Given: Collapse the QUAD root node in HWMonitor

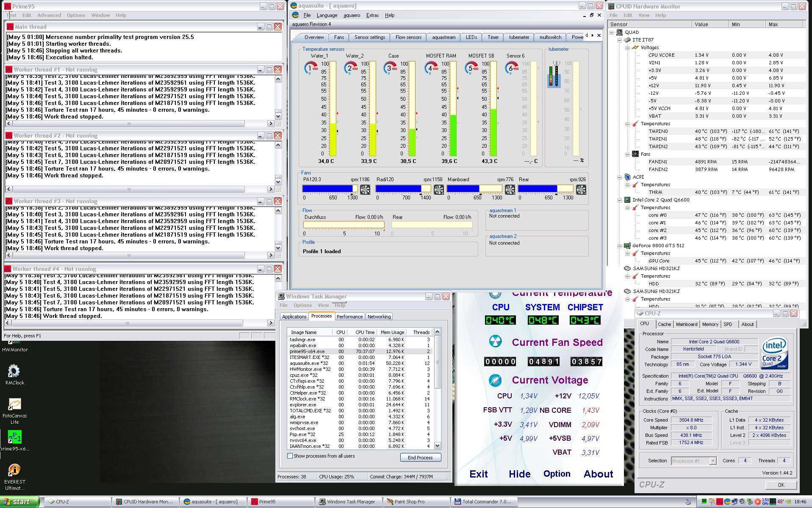Looking at the screenshot, I should (x=612, y=32).
